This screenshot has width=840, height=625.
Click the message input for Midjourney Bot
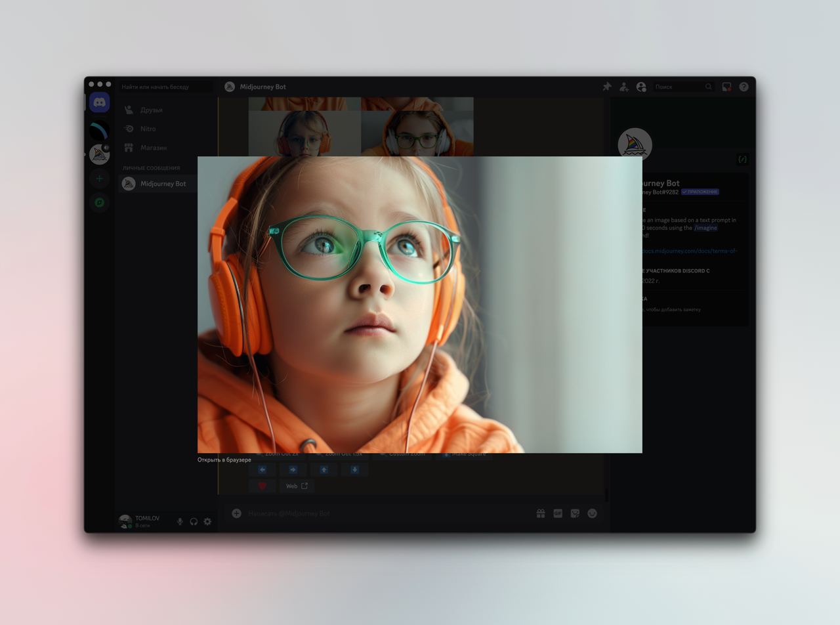(387, 513)
